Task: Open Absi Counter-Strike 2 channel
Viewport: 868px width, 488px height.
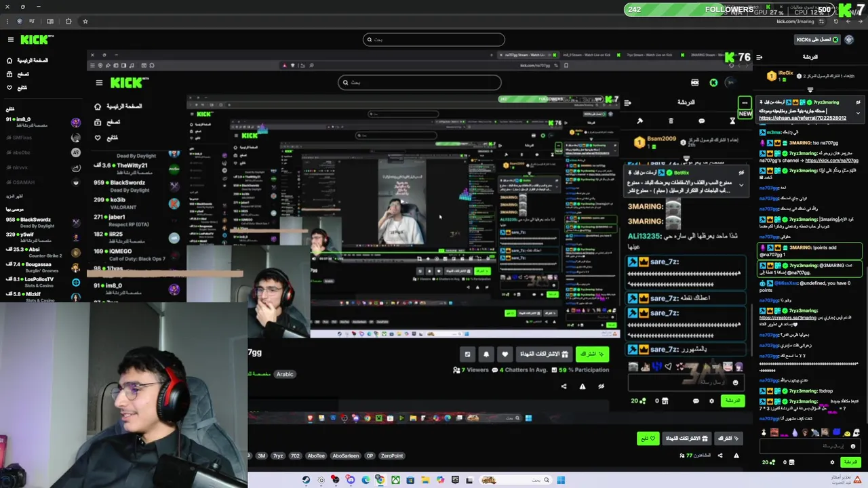Action: 42,252
